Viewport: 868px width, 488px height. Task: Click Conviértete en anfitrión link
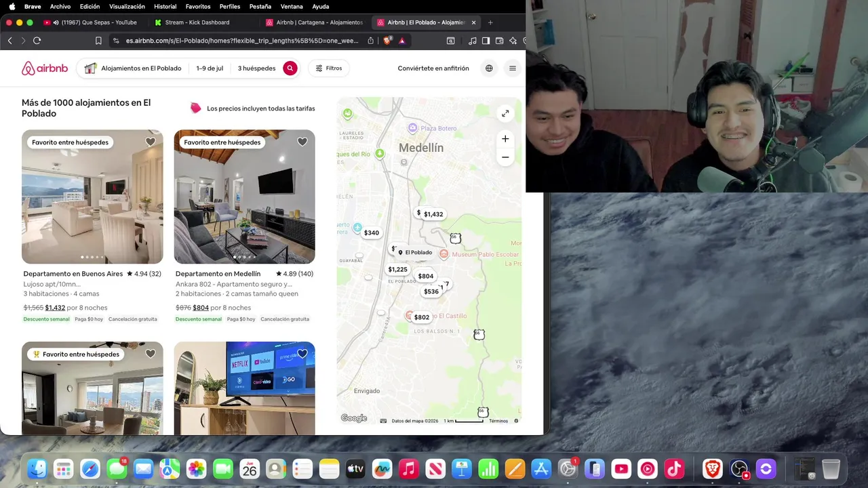pos(433,68)
